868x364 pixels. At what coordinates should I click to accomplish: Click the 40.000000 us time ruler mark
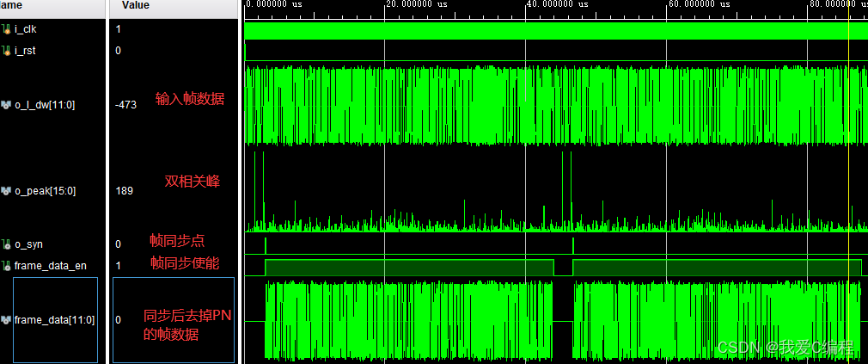click(x=558, y=4)
